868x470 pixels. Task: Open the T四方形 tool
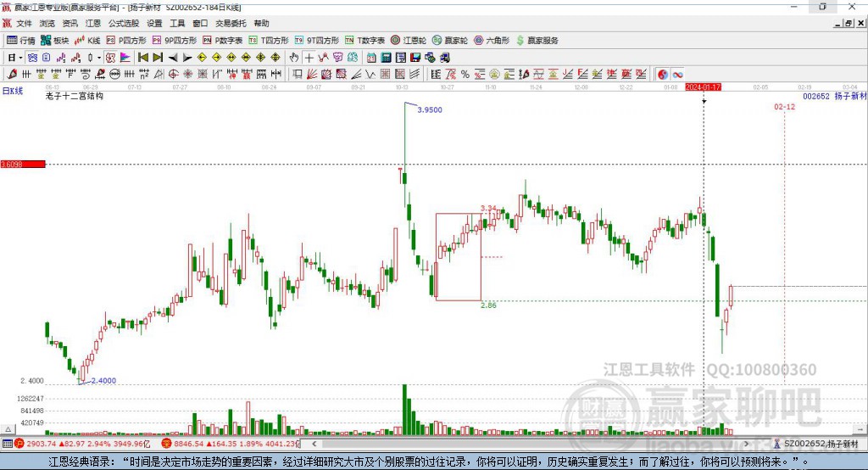click(x=269, y=41)
